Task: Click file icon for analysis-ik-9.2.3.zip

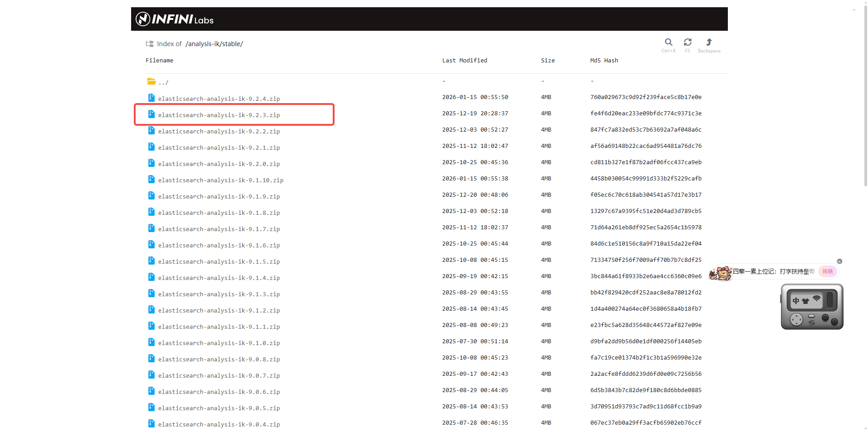Action: point(151,114)
